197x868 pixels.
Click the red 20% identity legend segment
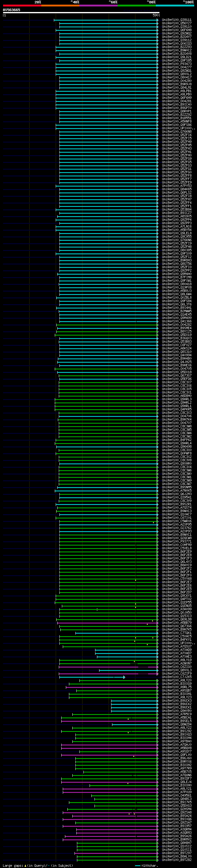(x=22, y=6)
